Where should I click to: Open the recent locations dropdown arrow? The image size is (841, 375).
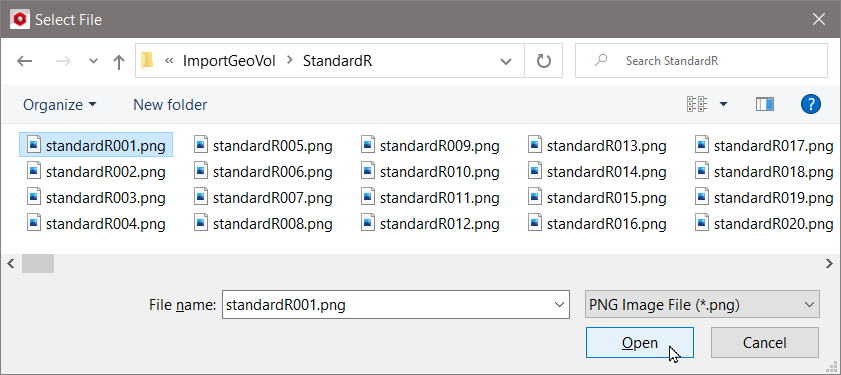coord(93,61)
